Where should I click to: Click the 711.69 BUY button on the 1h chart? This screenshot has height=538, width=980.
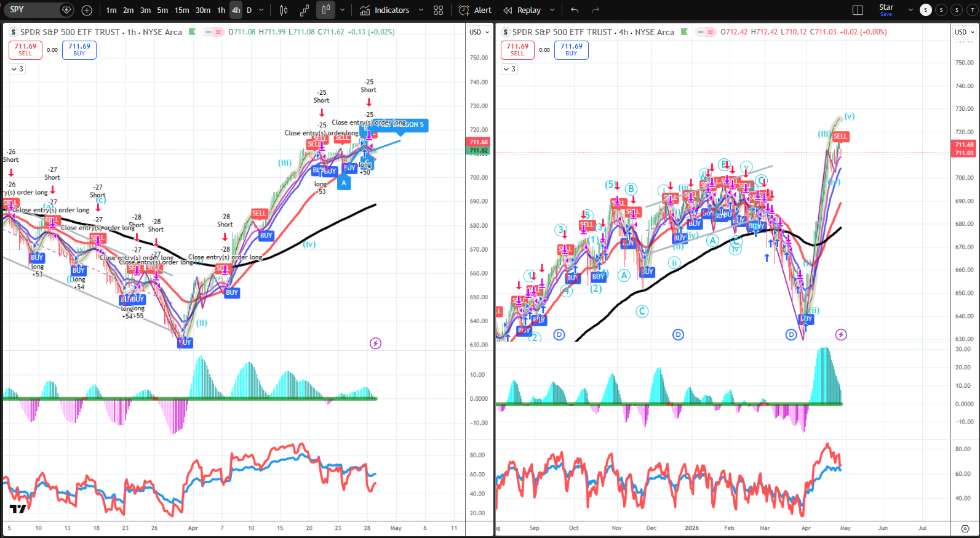pyautogui.click(x=79, y=50)
